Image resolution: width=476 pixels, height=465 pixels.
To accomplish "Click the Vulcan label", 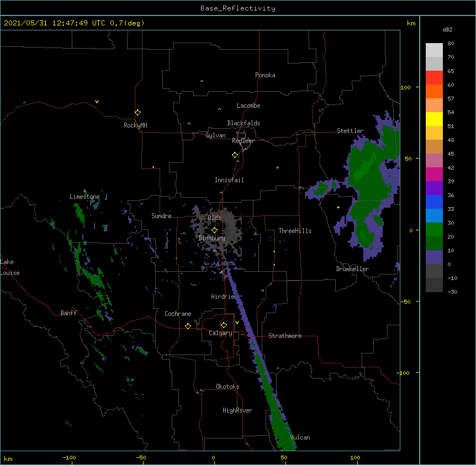I will [300, 437].
